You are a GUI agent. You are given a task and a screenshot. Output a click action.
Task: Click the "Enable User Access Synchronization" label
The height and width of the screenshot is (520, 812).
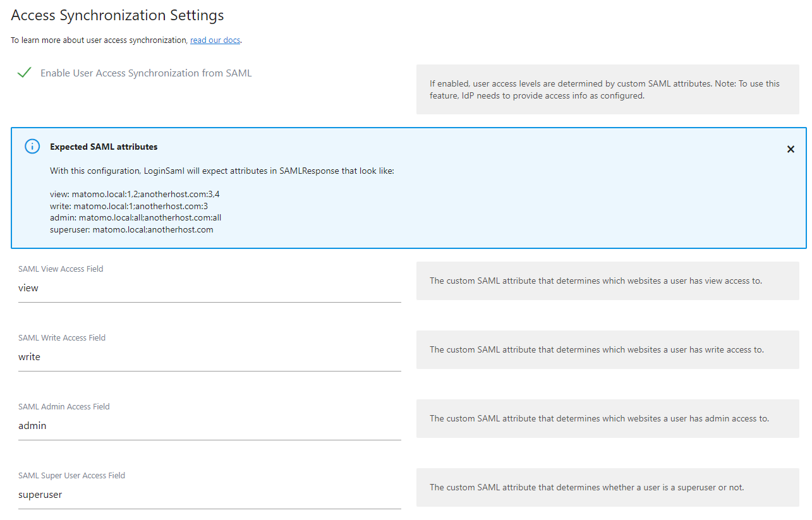[145, 73]
